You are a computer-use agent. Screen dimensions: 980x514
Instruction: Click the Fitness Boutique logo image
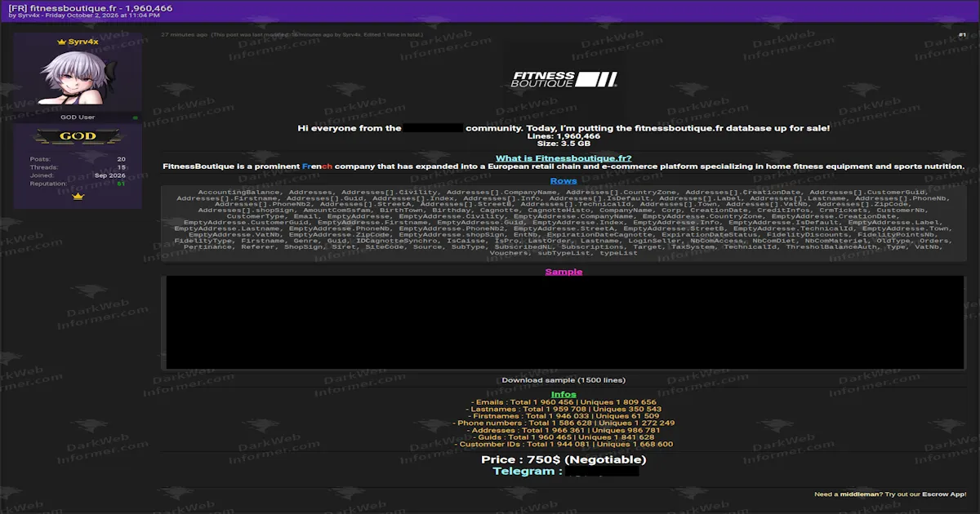(563, 79)
